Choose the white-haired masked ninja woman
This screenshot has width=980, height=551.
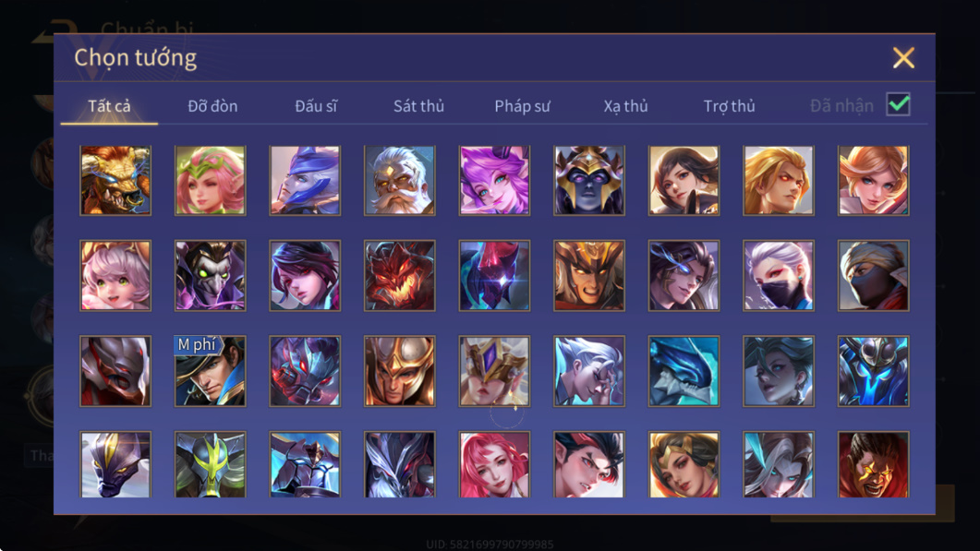click(x=779, y=275)
